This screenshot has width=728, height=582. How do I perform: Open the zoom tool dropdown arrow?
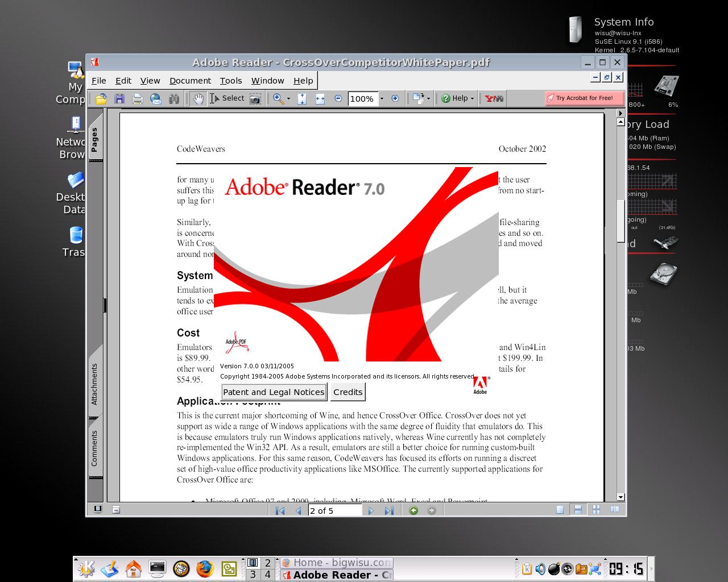tap(288, 99)
